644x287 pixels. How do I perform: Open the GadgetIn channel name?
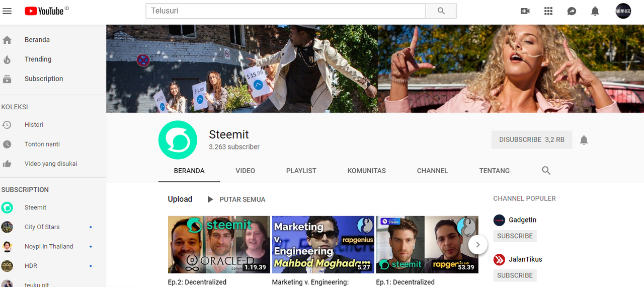coord(523,220)
